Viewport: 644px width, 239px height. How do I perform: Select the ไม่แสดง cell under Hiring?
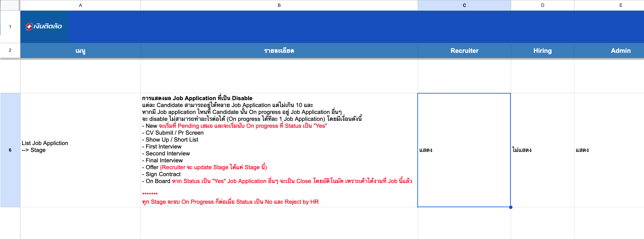pyautogui.click(x=542, y=150)
